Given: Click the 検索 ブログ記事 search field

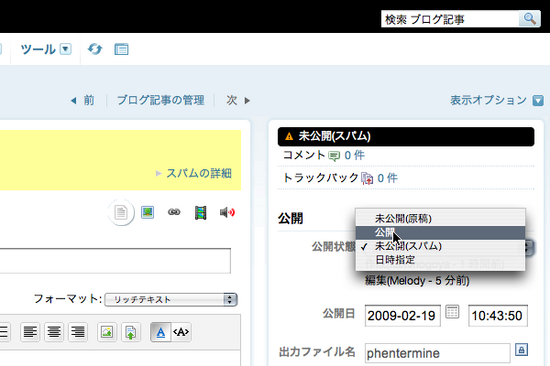Looking at the screenshot, I should point(450,19).
